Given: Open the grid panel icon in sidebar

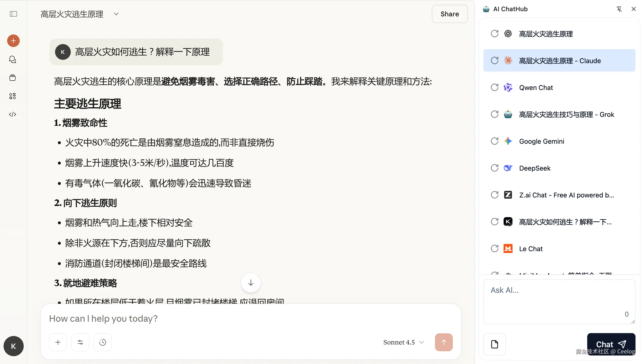Looking at the screenshot, I should (12, 96).
